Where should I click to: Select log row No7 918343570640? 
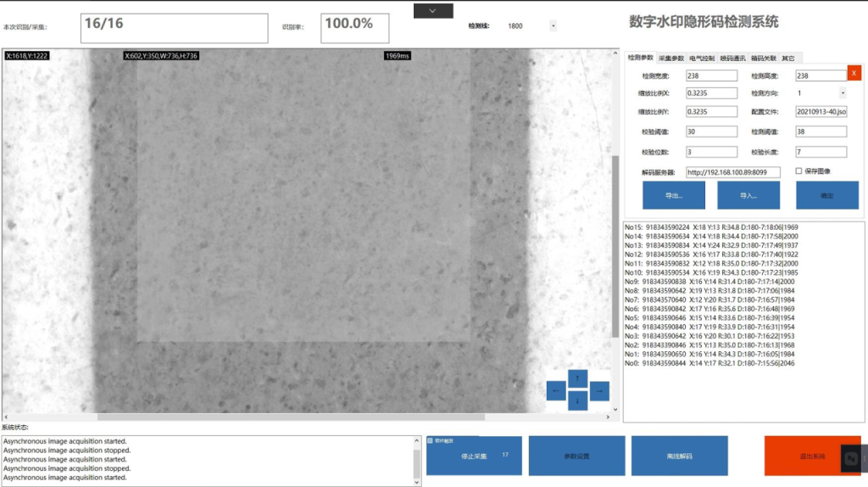tap(709, 299)
